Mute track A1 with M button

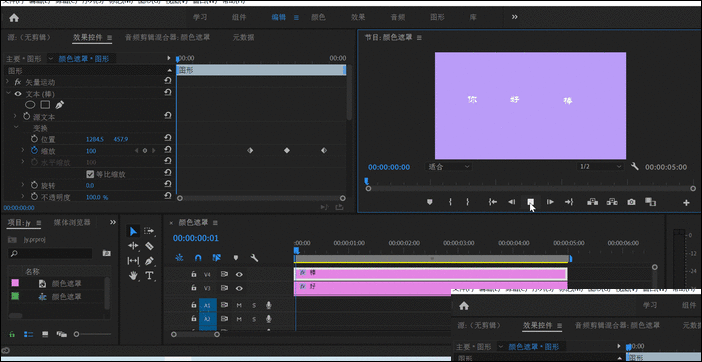tap(239, 306)
